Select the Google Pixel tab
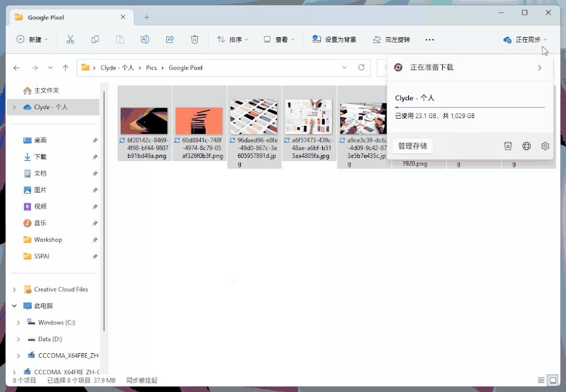This screenshot has height=392, width=566. (x=63, y=17)
